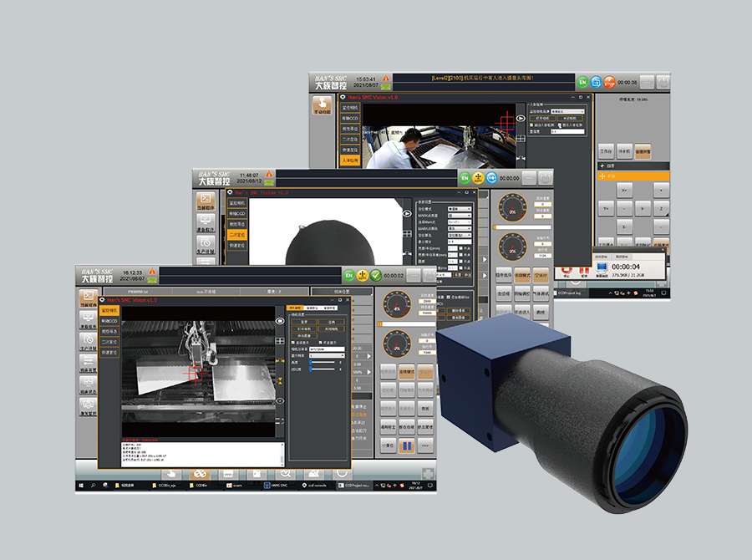Screen dimensions: 752x560
Task: Select the 监控相机 tab in front Vision window
Action: tap(109, 310)
